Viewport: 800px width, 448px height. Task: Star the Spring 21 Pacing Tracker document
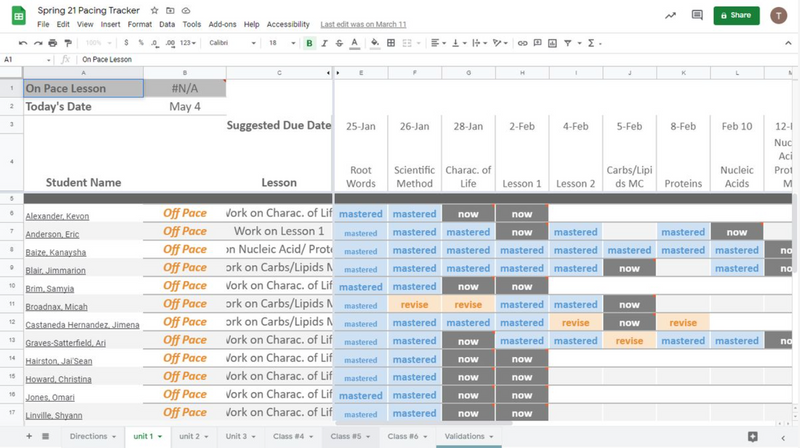(155, 10)
